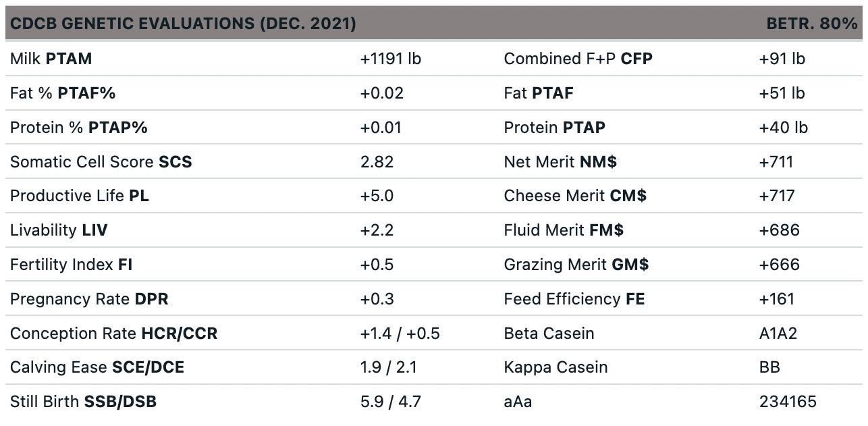
Task: Click the Net Merit NM$ label
Action: [x=560, y=162]
